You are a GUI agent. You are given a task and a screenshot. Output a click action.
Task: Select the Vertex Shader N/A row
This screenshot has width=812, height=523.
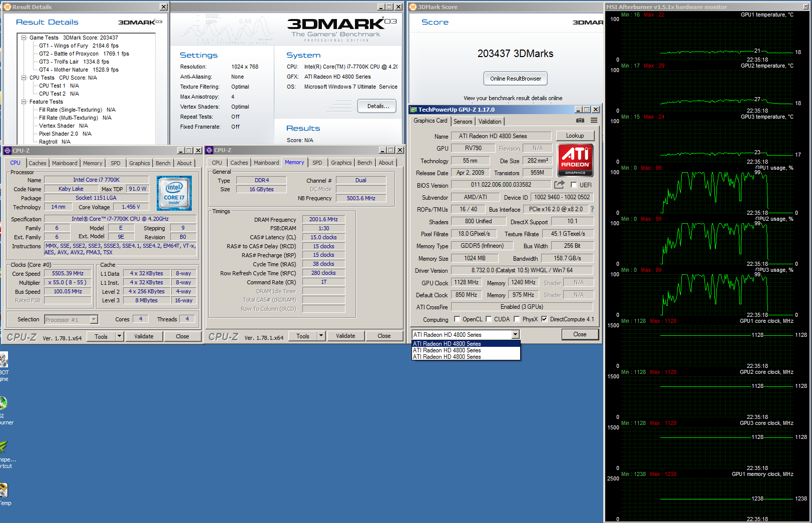click(x=63, y=126)
